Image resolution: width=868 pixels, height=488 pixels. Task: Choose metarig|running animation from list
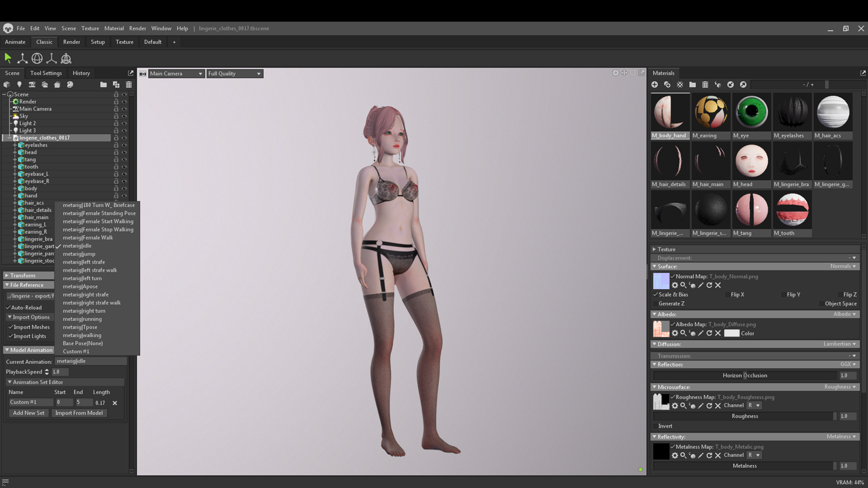pyautogui.click(x=82, y=319)
